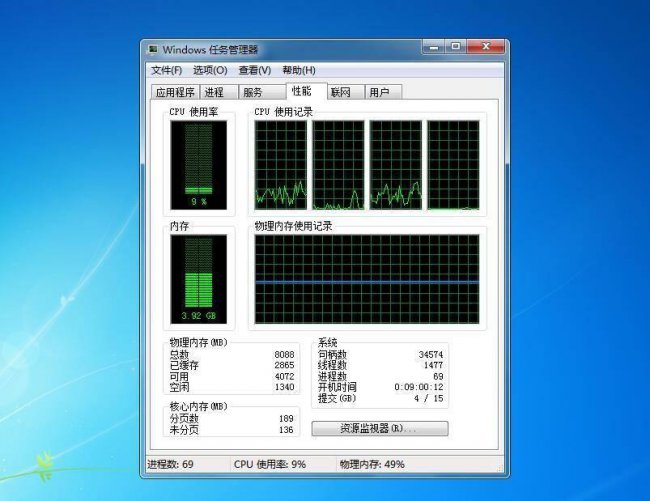The width and height of the screenshot is (650, 501).
Task: Open the 查看(V) menu
Action: (255, 70)
